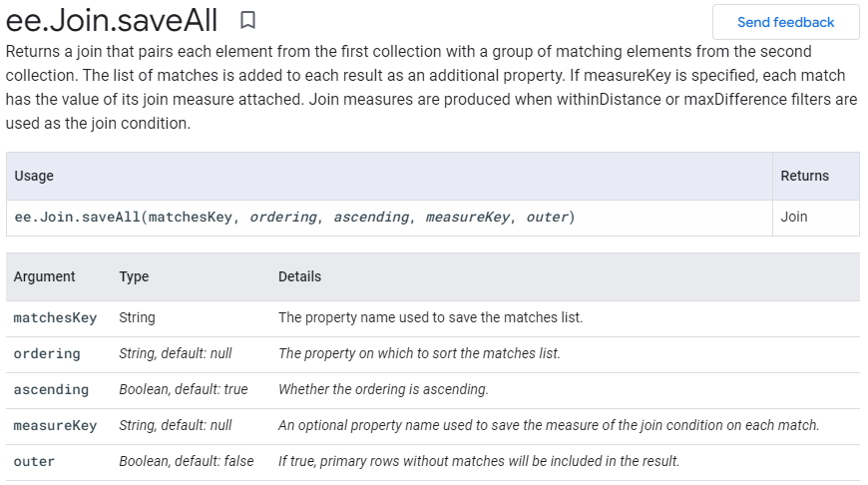Click the ordering argument name
This screenshot has width=868, height=485.
point(47,353)
